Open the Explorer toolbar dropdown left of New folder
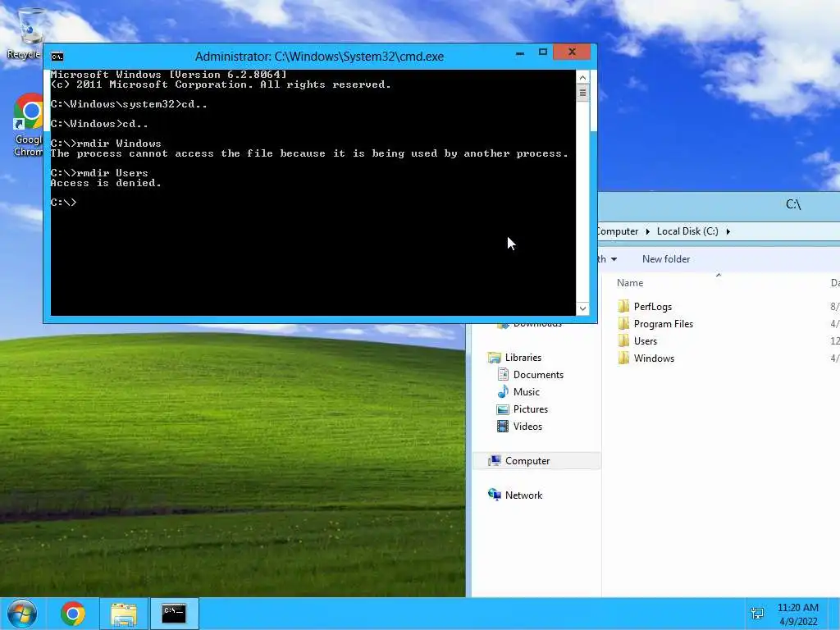Viewport: 840px width, 630px height. click(614, 259)
